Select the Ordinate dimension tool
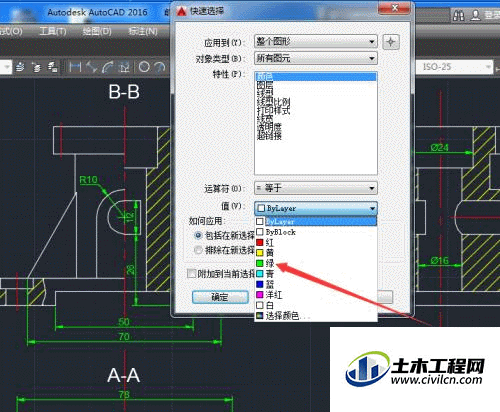Viewport: 500px width, 412px height. [x=124, y=67]
